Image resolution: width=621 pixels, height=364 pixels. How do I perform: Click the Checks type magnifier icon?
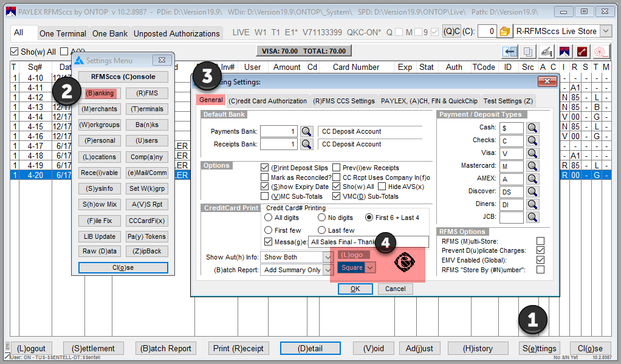(533, 140)
